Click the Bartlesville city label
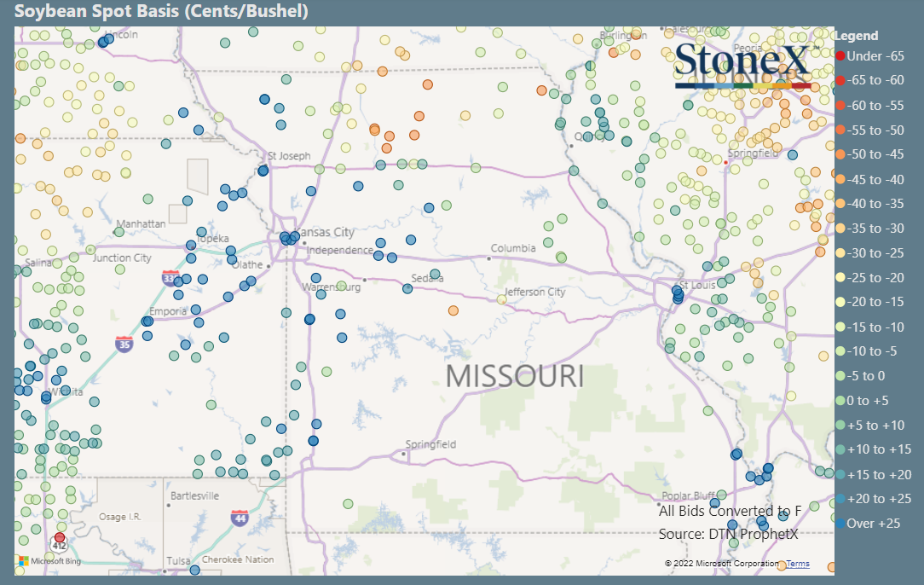 195,496
